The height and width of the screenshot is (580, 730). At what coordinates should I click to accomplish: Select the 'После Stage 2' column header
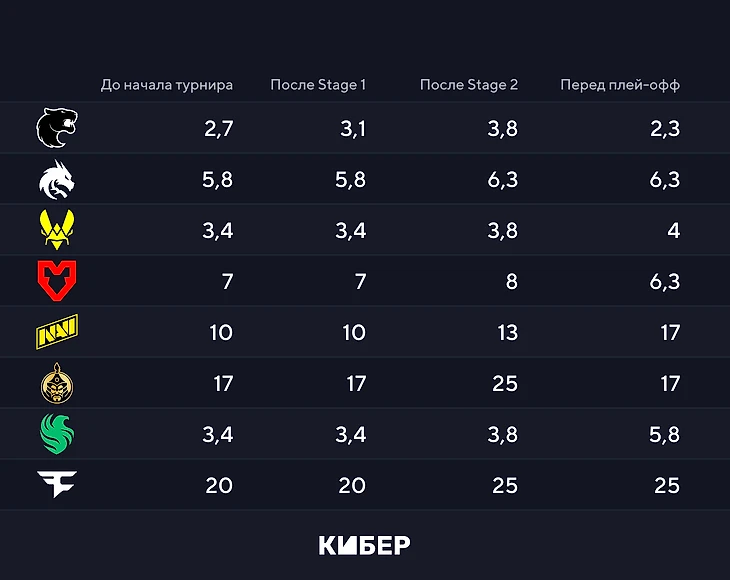[469, 85]
